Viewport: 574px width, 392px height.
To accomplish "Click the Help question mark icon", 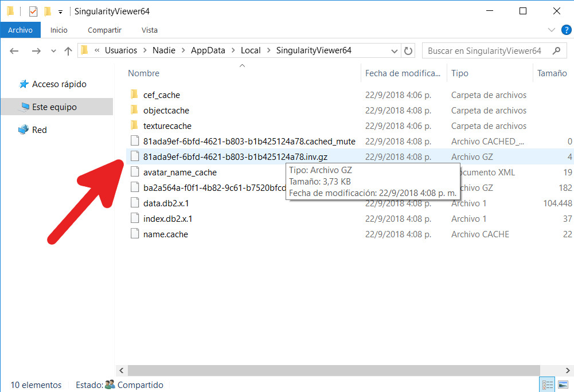I will (x=567, y=30).
